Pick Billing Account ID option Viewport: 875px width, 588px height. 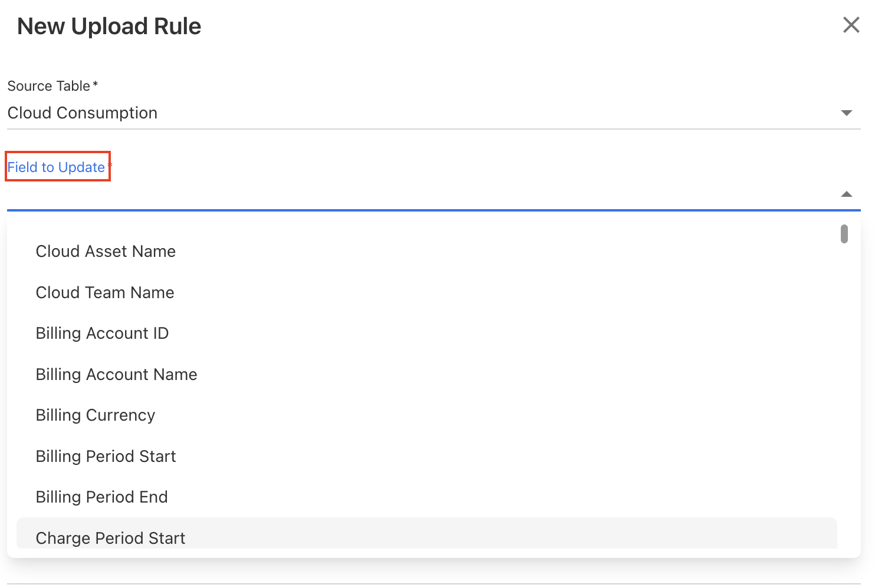pyautogui.click(x=102, y=333)
